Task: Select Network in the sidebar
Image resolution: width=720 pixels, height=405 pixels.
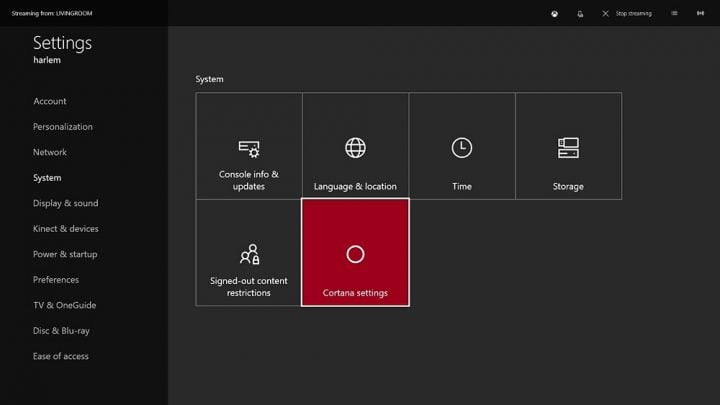Action: tap(50, 152)
